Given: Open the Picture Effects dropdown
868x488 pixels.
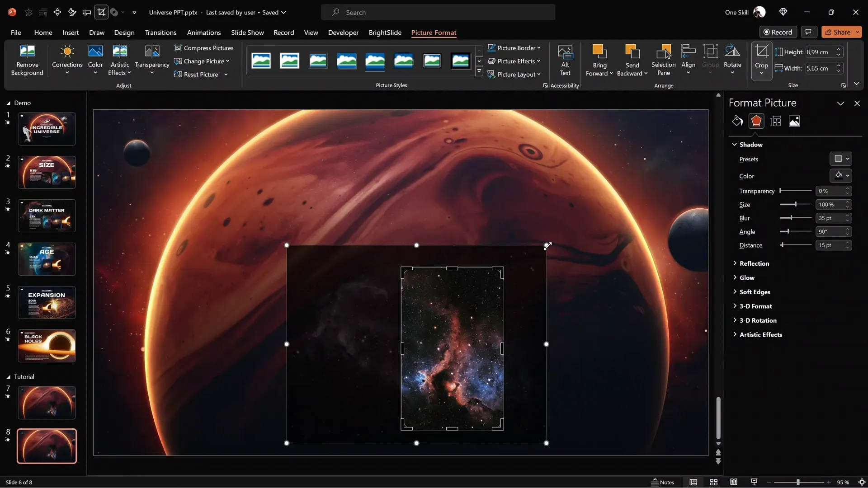Looking at the screenshot, I should coord(514,61).
